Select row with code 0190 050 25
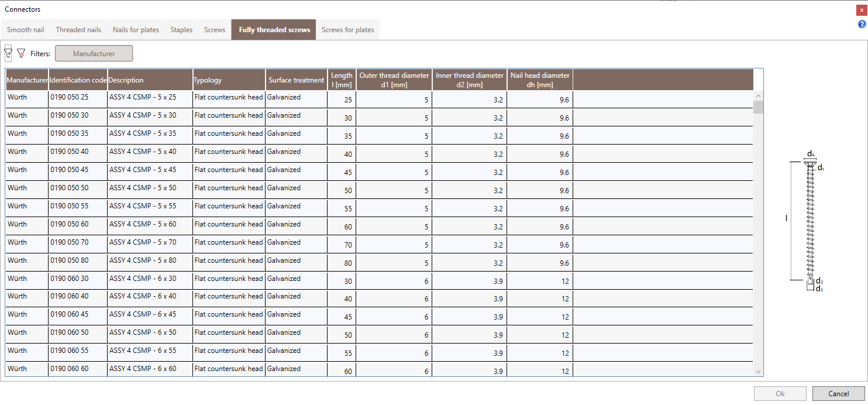Image resolution: width=868 pixels, height=405 pixels. click(379, 99)
